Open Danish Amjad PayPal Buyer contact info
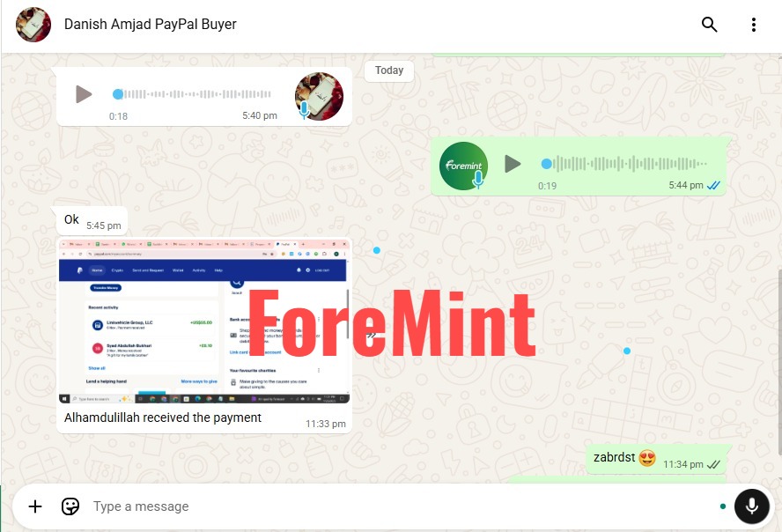Viewport: 782px width, 532px height. click(150, 25)
